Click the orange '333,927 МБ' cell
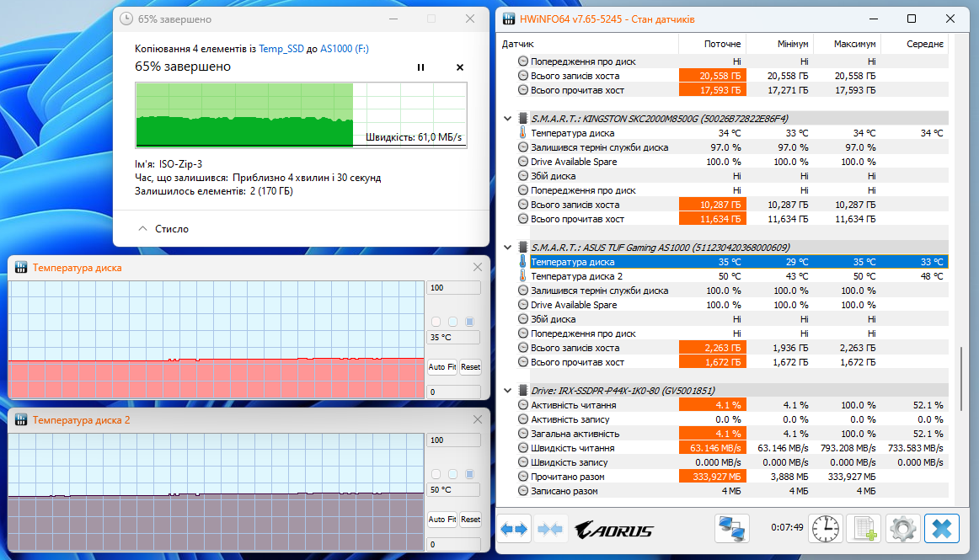This screenshot has height=560, width=979. (713, 477)
